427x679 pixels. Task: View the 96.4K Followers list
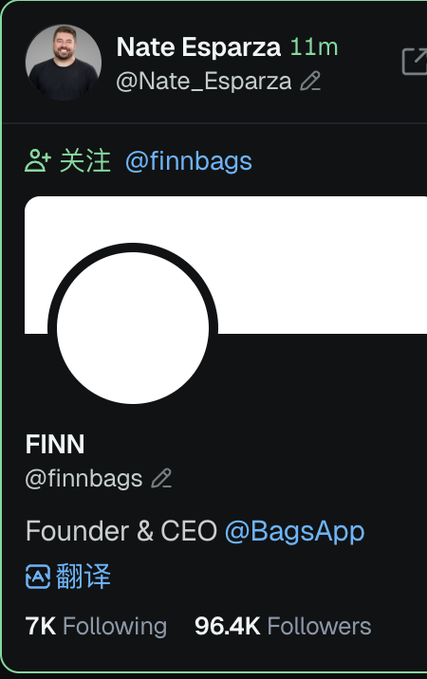283,626
